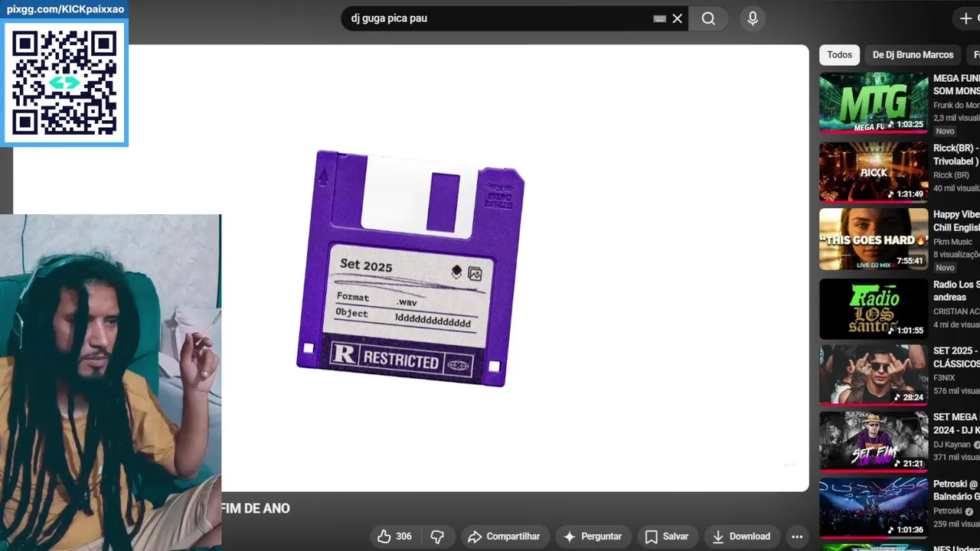This screenshot has height=551, width=980.
Task: Open the on-screen keyboard icon in search
Action: [659, 18]
